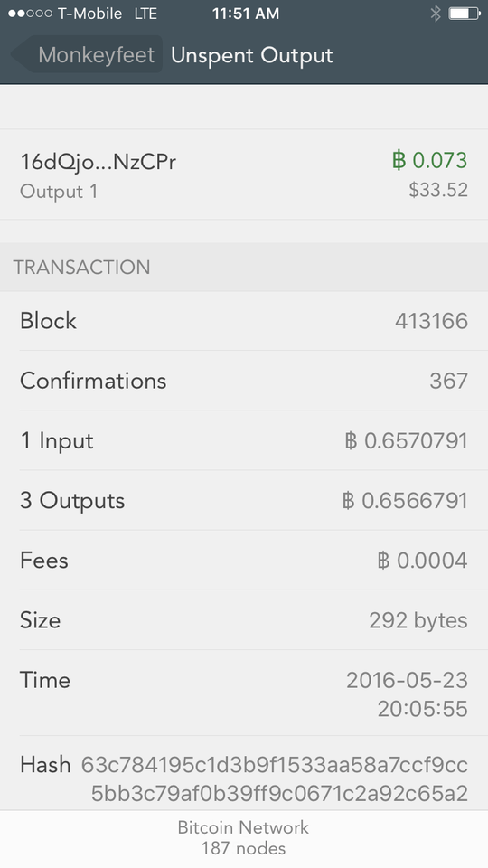The height and width of the screenshot is (868, 488).
Task: Tap the 11:51 AM status bar clock
Action: coord(246,14)
